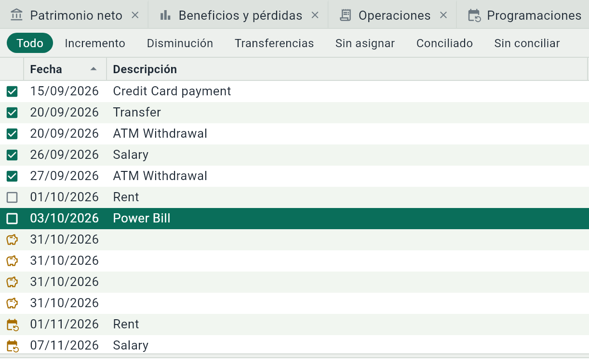The width and height of the screenshot is (589, 364).
Task: Uncheck the 26/09/2026 Salary checkbox
Action: pos(12,155)
